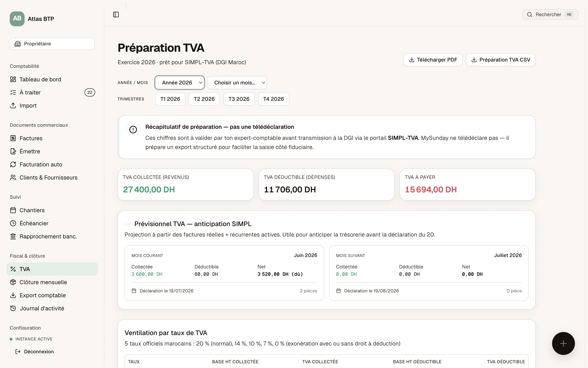Select the T2 2026 quarter
Screen dimensions: 588x368
204,99
